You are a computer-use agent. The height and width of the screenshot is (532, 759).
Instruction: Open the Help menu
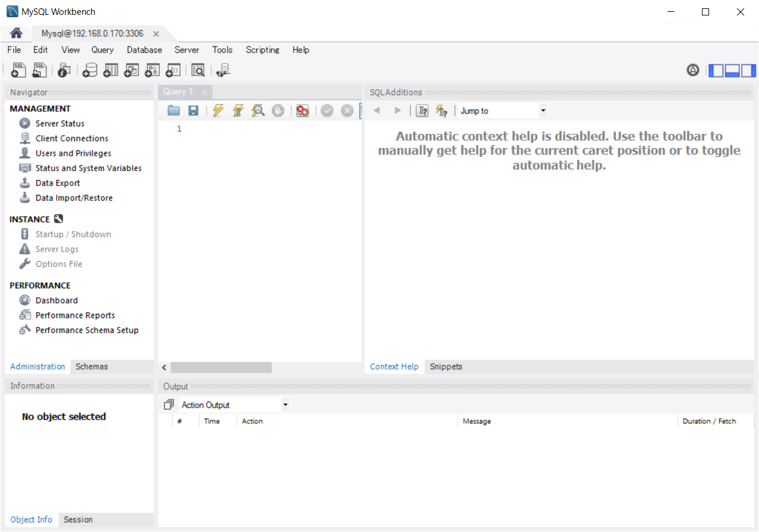[x=301, y=50]
